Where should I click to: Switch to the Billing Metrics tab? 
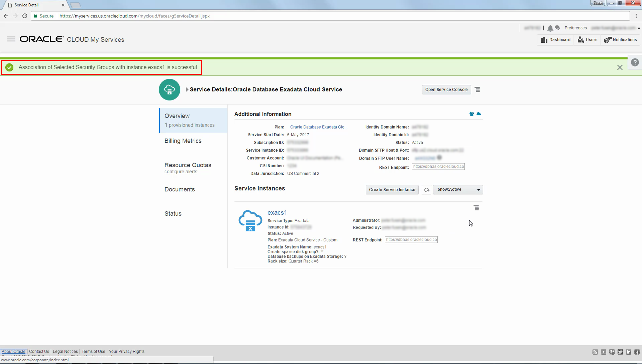(183, 141)
